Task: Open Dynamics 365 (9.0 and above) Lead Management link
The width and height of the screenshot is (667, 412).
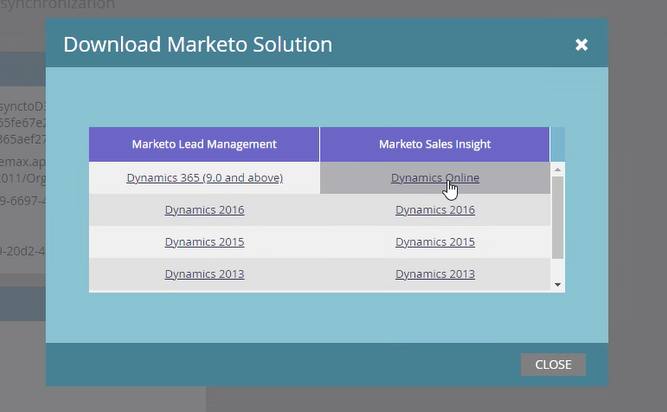Action: [205, 178]
